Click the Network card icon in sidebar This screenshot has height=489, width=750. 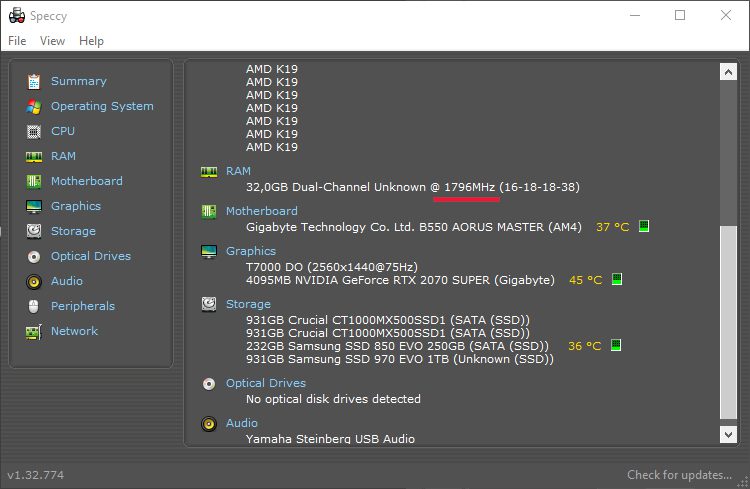click(34, 331)
